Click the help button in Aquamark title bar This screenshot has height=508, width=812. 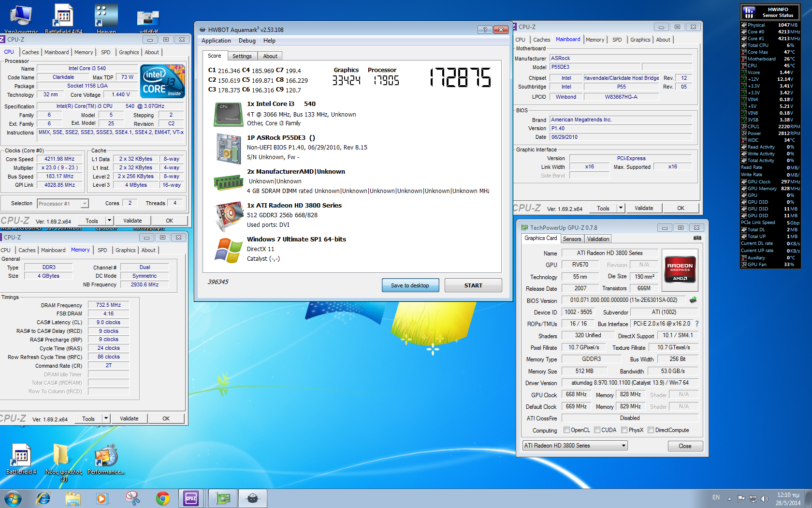tap(485, 30)
